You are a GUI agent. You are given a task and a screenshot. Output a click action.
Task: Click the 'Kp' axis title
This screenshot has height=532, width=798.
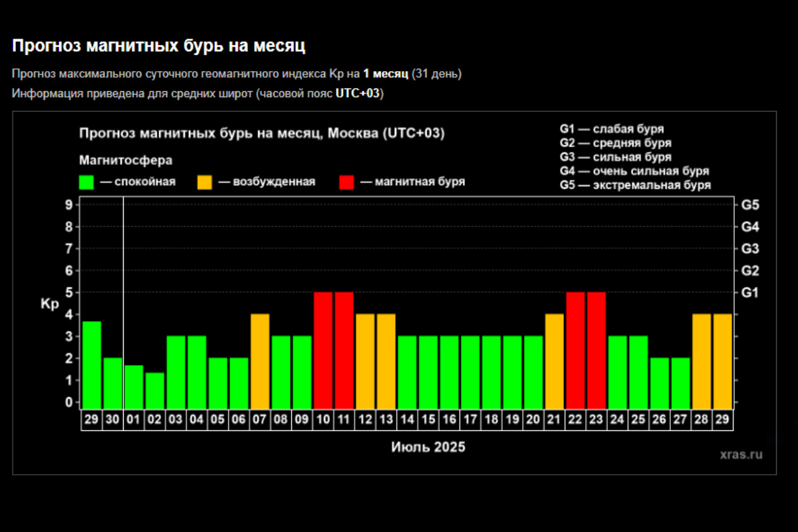[x=50, y=303]
